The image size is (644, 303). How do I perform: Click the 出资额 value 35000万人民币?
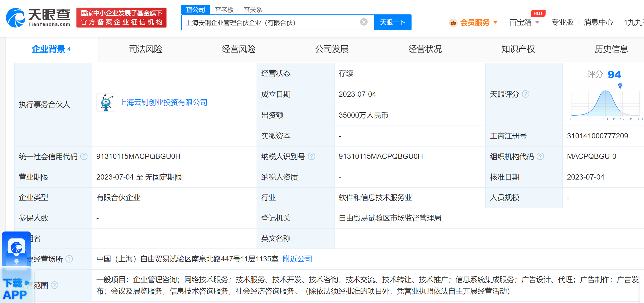[363, 115]
